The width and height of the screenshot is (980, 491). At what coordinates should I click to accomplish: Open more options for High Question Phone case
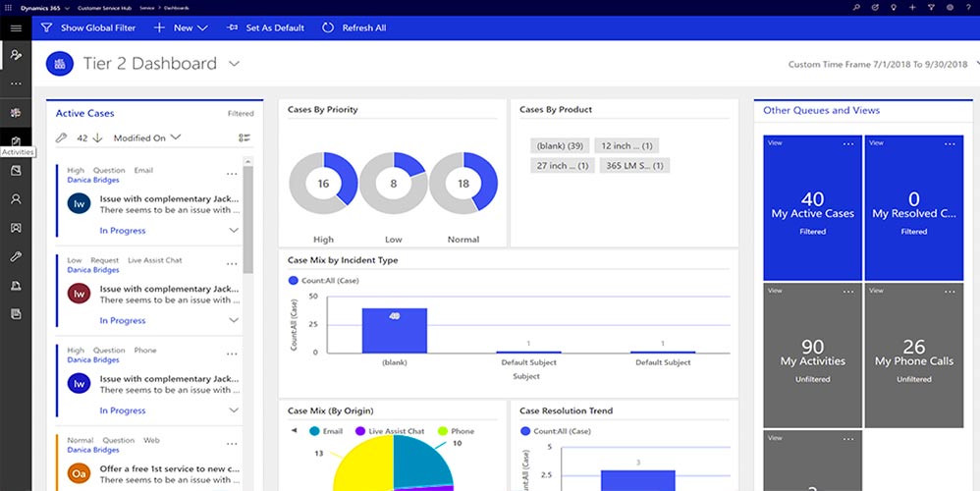click(x=232, y=355)
